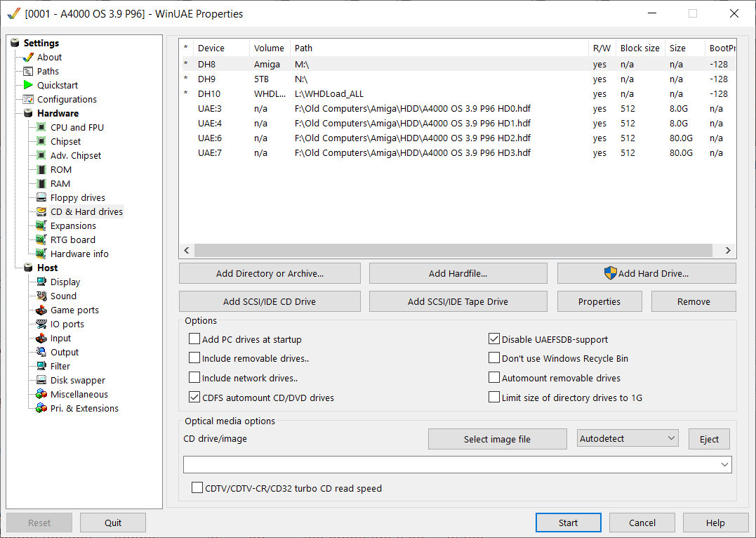
Task: Click the Pri. & Extensions icon
Action: [41, 408]
